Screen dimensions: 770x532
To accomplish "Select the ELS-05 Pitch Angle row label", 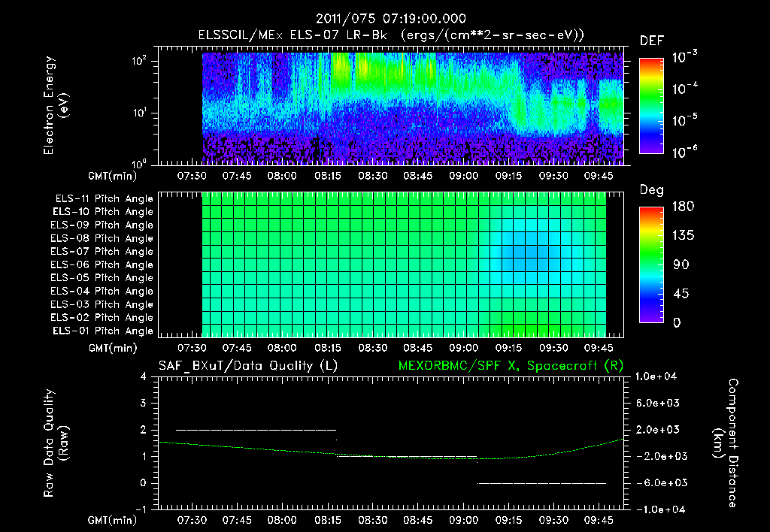I will coord(102,278).
